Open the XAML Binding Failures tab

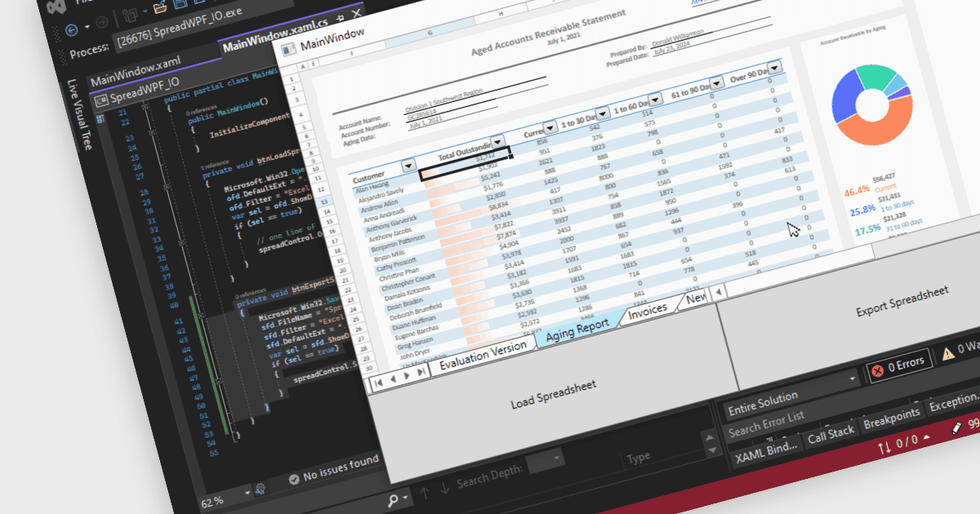pos(765,454)
